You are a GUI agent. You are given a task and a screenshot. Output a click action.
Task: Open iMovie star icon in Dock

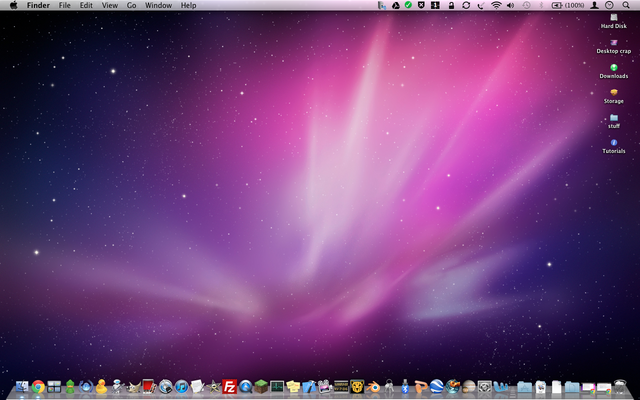213,386
